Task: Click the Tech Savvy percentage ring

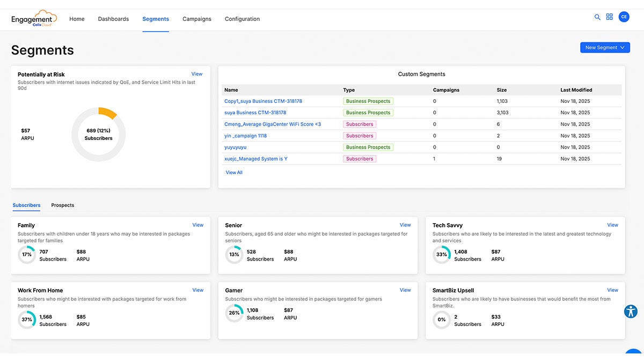Action: coord(441,255)
